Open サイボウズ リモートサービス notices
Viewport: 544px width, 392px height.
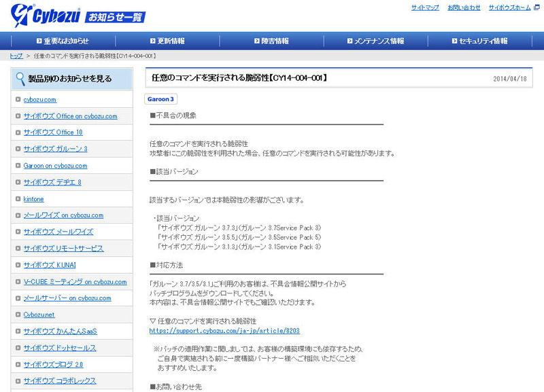tap(63, 249)
